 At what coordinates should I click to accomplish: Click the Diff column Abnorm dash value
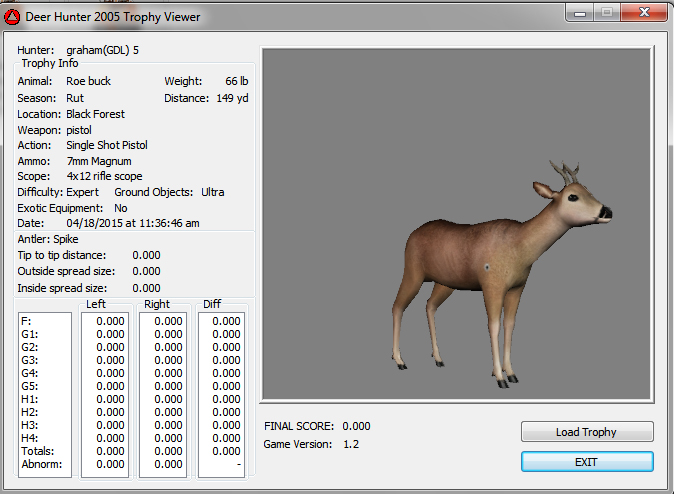tap(237, 464)
